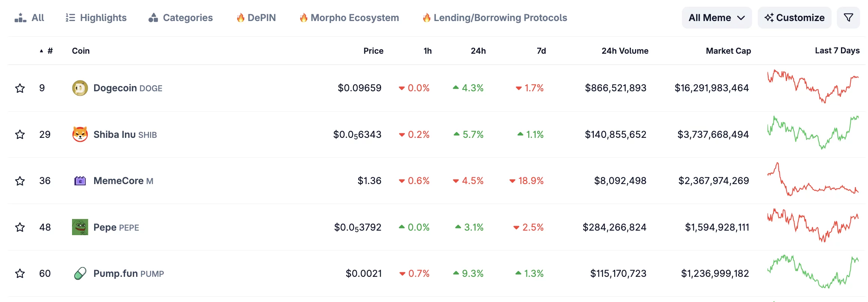
Task: Select the DePIN trending category
Action: pyautogui.click(x=256, y=18)
